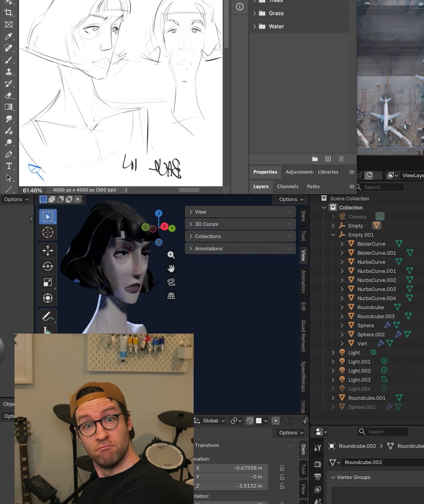The width and height of the screenshot is (424, 504).
Task: Set selection mode to subtract
Action: point(60,199)
